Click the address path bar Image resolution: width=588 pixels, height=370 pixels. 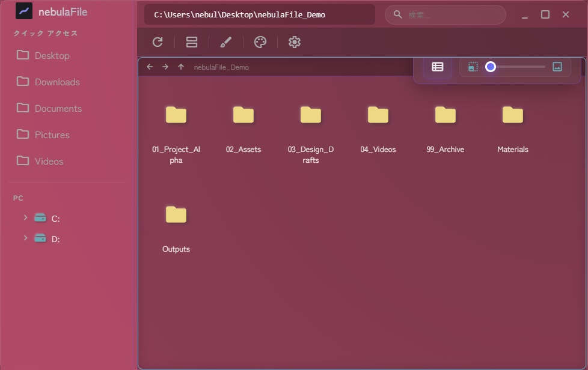click(260, 14)
